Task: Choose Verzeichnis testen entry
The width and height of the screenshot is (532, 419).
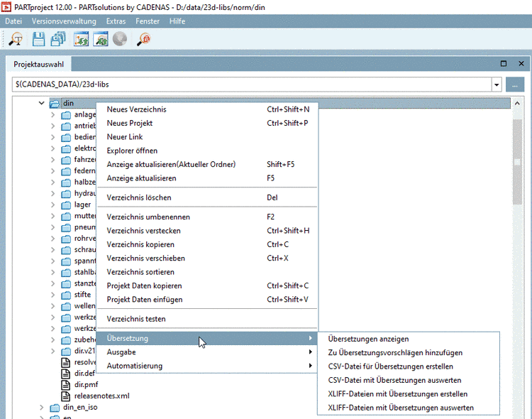Action: coord(207,319)
